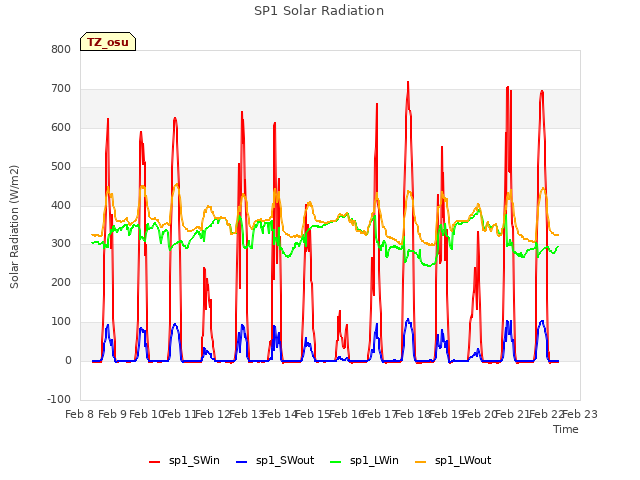This screenshot has width=640, height=480.
Task: Click the green sp1_LWin legend swatch
Action: coord(336,462)
